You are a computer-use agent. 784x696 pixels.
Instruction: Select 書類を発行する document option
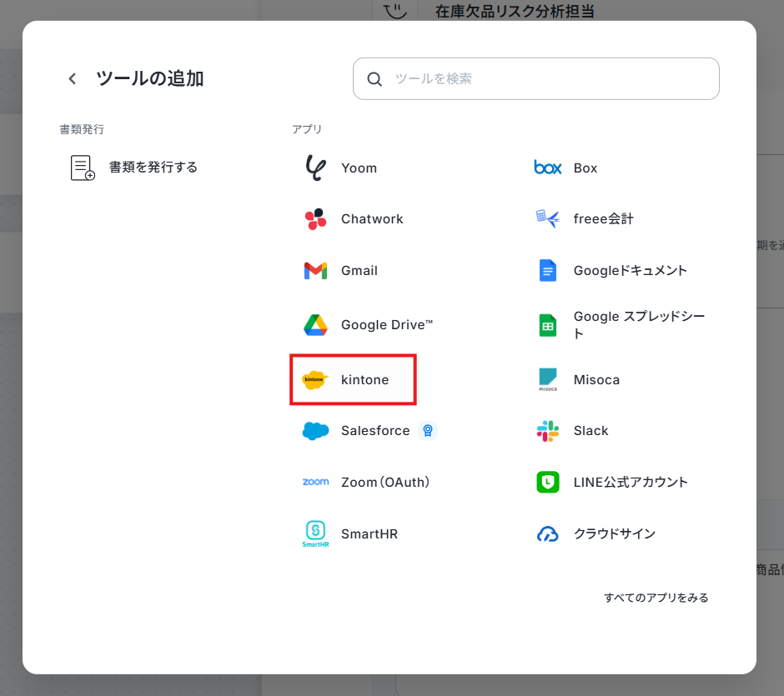pyautogui.click(x=153, y=168)
